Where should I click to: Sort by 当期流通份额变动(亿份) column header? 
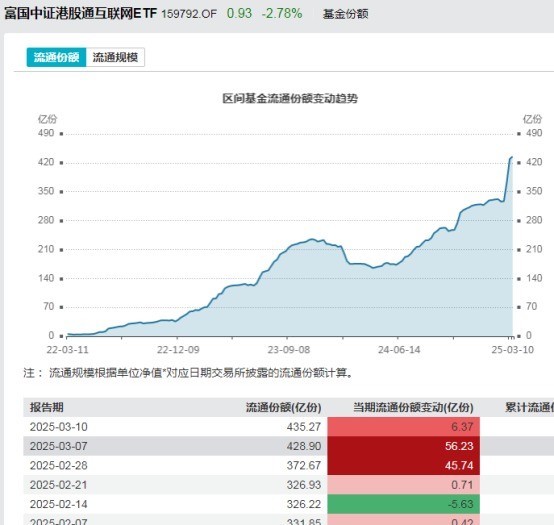(x=413, y=407)
